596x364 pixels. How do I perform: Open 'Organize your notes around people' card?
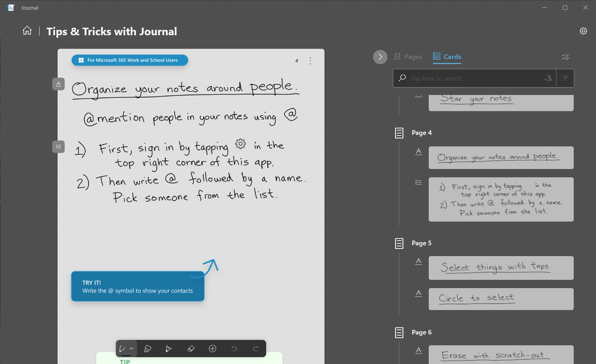[501, 158]
